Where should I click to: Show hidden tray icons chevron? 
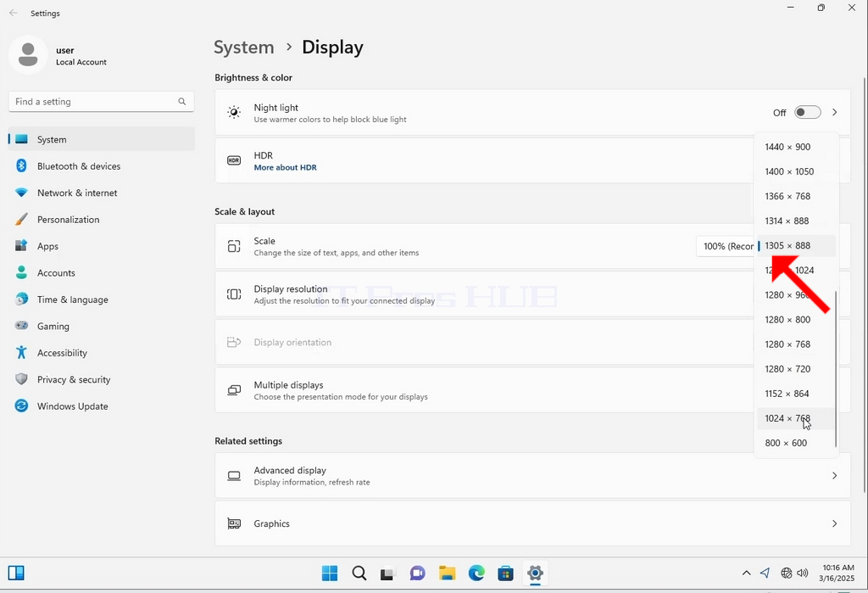tap(746, 573)
